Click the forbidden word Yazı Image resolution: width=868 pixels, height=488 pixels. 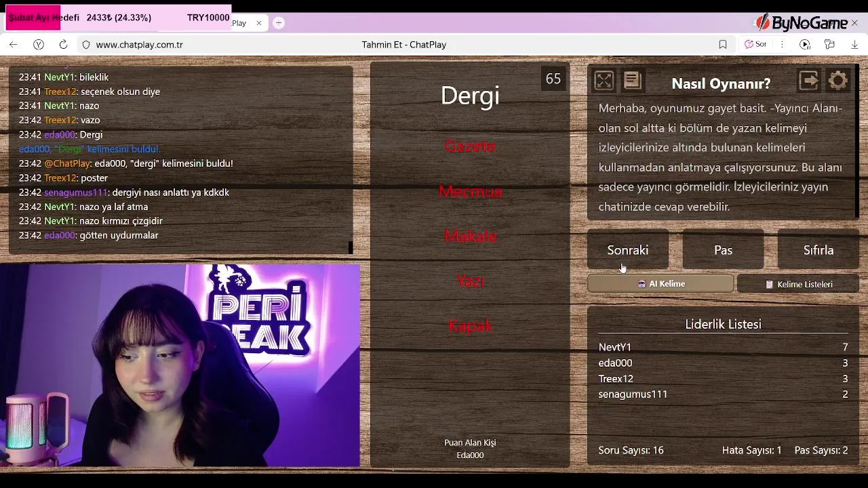tap(470, 281)
